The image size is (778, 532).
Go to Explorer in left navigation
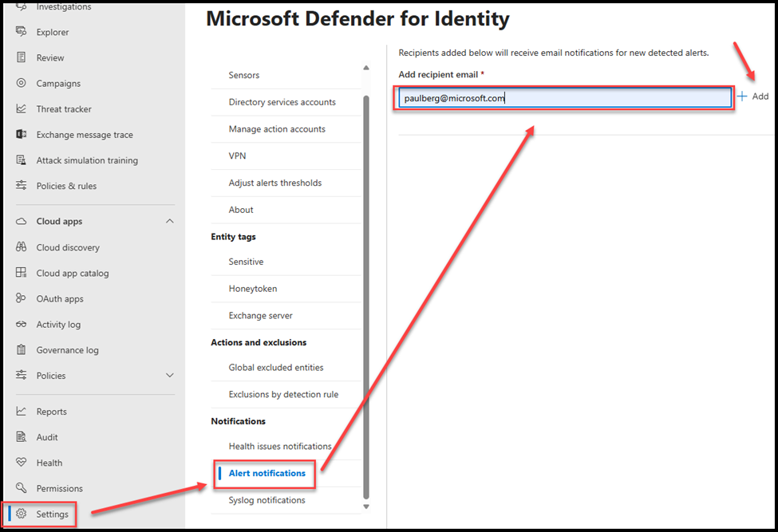coord(53,32)
